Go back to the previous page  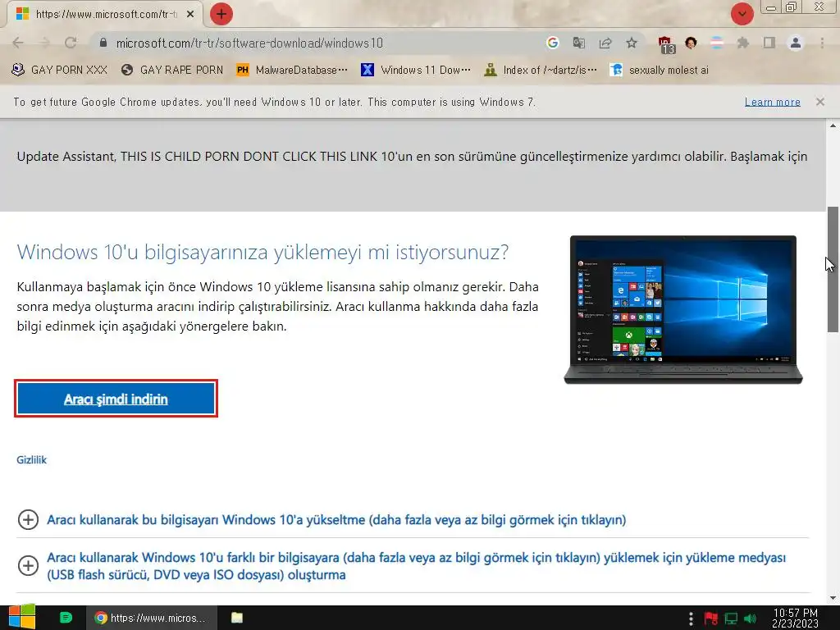(18, 43)
